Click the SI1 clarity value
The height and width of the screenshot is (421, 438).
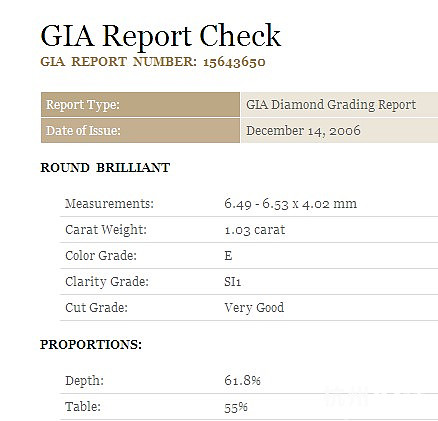(x=232, y=282)
